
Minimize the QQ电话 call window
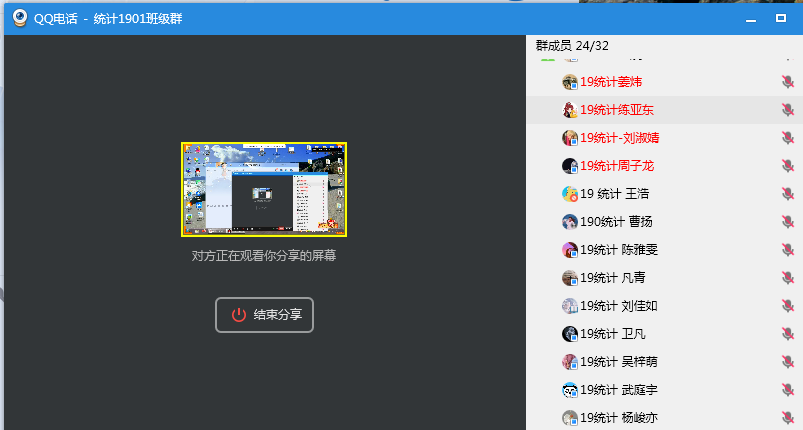click(x=751, y=18)
